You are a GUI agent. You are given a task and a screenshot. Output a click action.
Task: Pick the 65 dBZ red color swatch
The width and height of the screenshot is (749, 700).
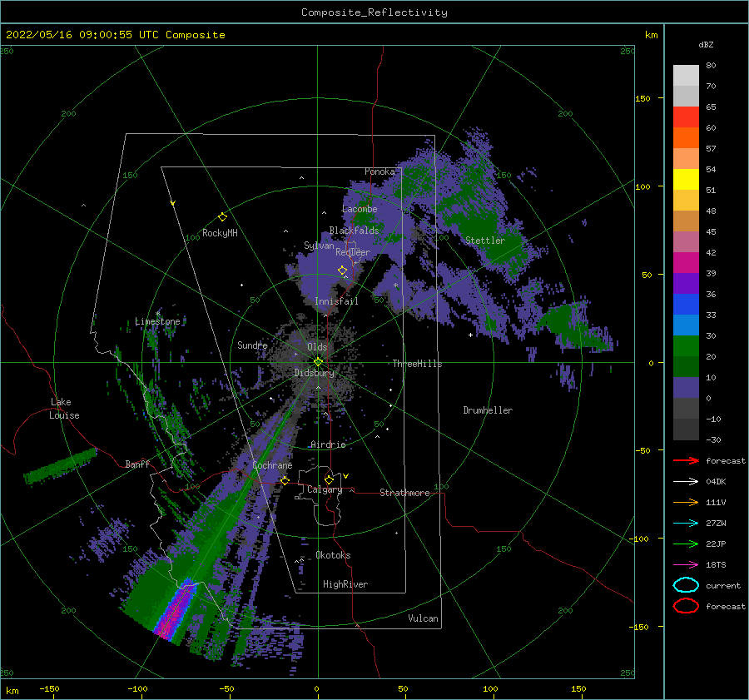tap(686, 117)
